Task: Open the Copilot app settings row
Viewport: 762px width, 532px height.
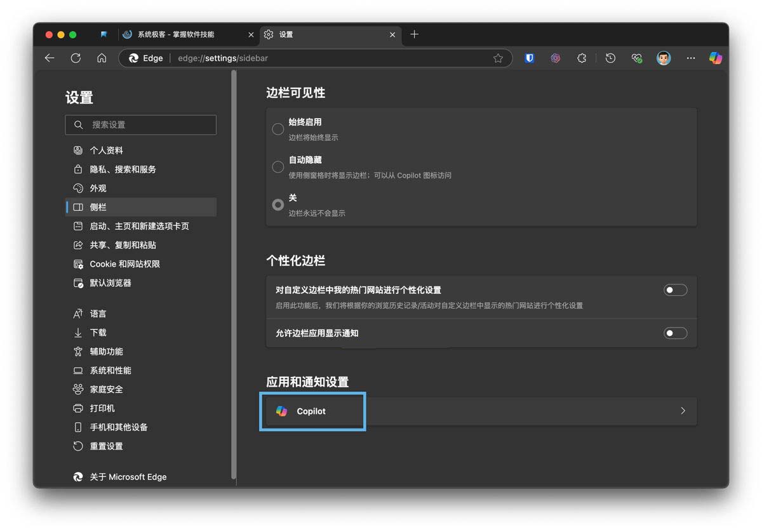Action: [481, 411]
